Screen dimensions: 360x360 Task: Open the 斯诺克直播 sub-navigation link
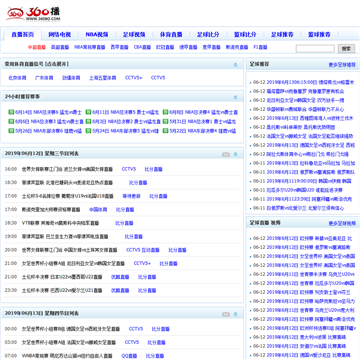[237, 47]
